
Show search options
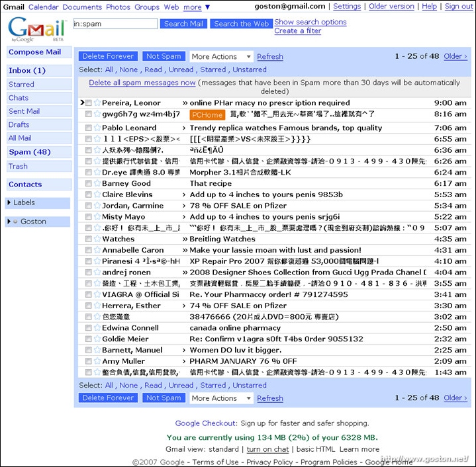[310, 22]
